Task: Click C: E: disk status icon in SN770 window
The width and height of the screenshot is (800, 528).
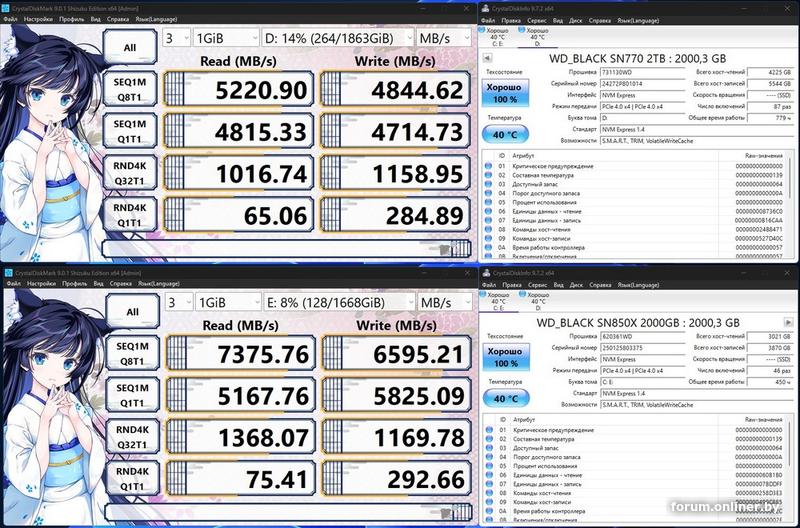Action: tap(482, 30)
